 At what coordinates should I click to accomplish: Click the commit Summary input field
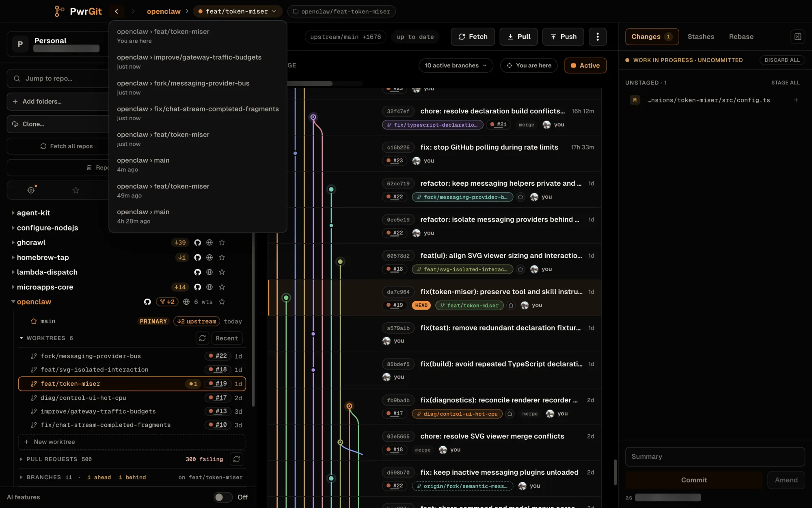click(715, 456)
